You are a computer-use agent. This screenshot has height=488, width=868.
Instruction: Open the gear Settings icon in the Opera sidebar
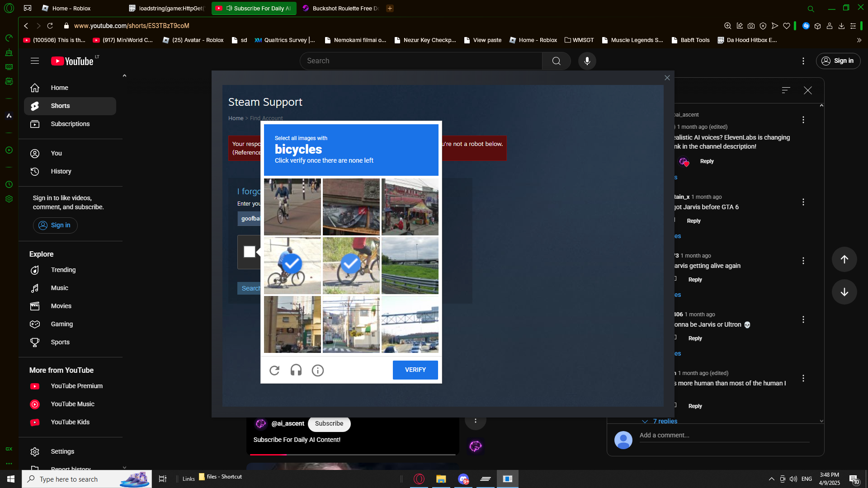pyautogui.click(x=9, y=199)
